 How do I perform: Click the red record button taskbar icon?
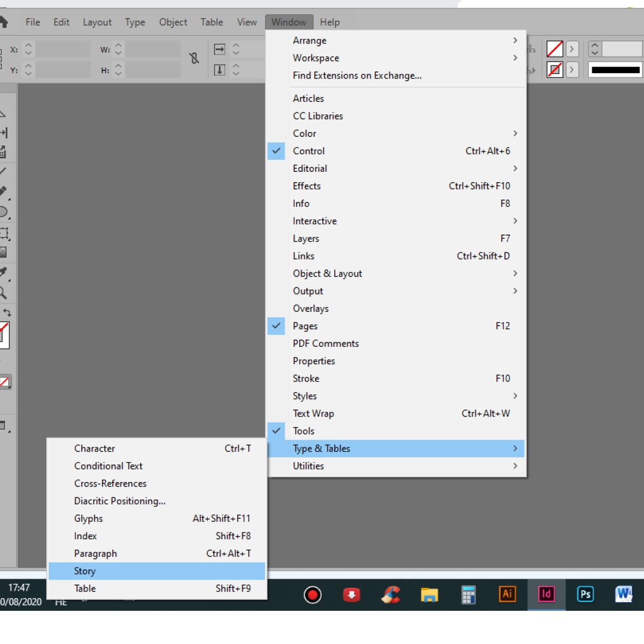coord(312,595)
